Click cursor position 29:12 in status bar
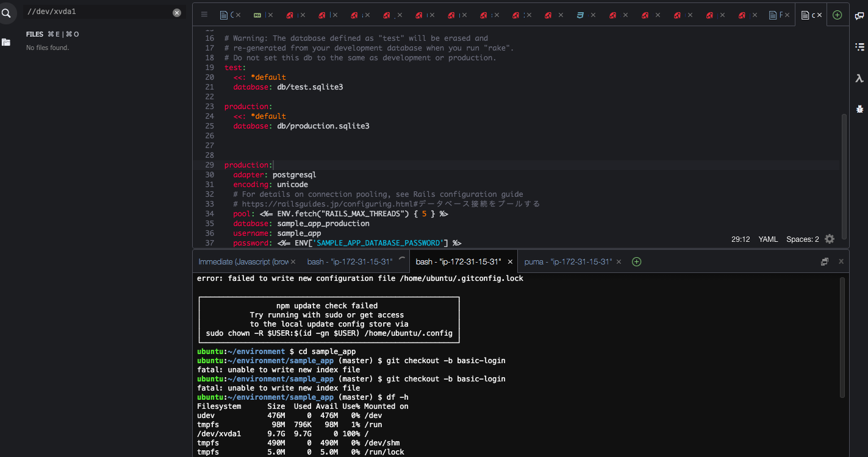 (x=741, y=239)
